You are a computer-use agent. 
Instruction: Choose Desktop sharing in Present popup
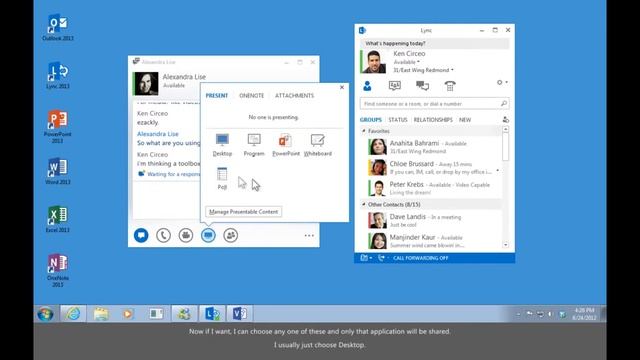222,145
